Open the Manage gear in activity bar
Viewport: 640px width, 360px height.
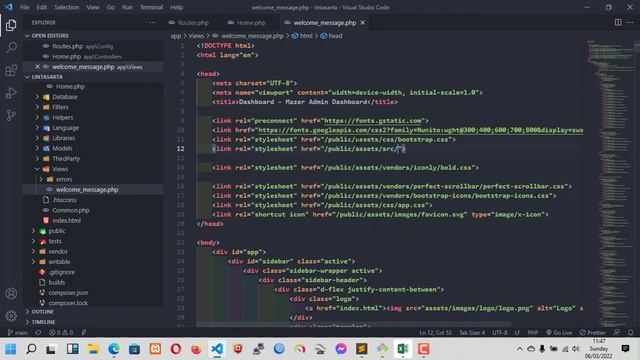coord(11,316)
